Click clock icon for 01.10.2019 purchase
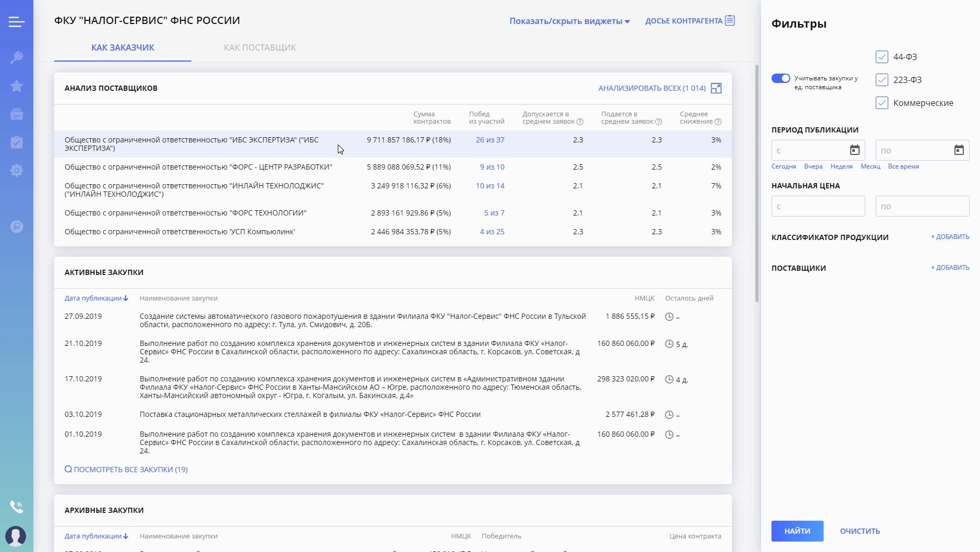980x552 pixels. click(x=669, y=435)
